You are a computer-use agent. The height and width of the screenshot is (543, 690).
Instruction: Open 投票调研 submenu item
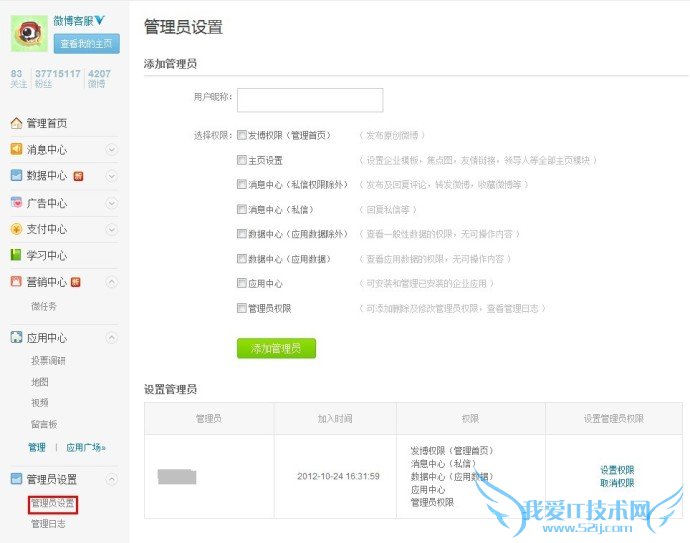tap(48, 360)
